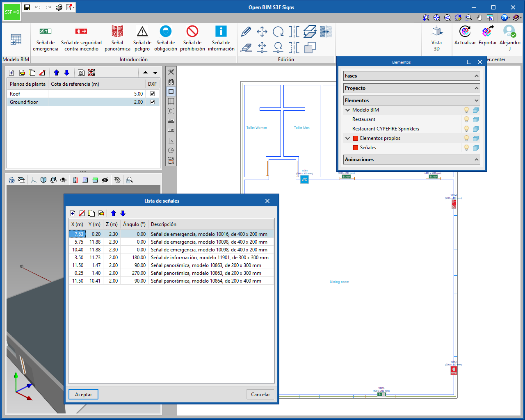Screen dimensions: 525x420
Task: Toggle DXF checkbox for Roof plan
Action: point(152,94)
